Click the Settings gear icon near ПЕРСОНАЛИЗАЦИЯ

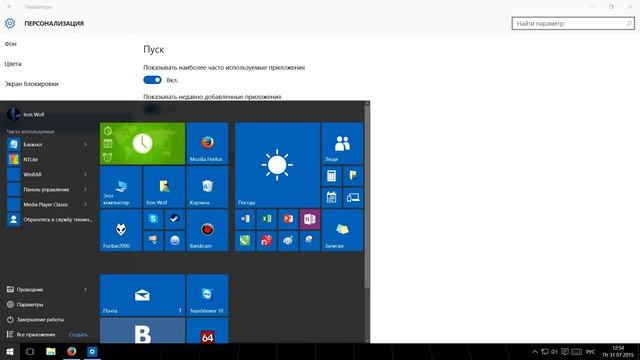click(x=10, y=23)
